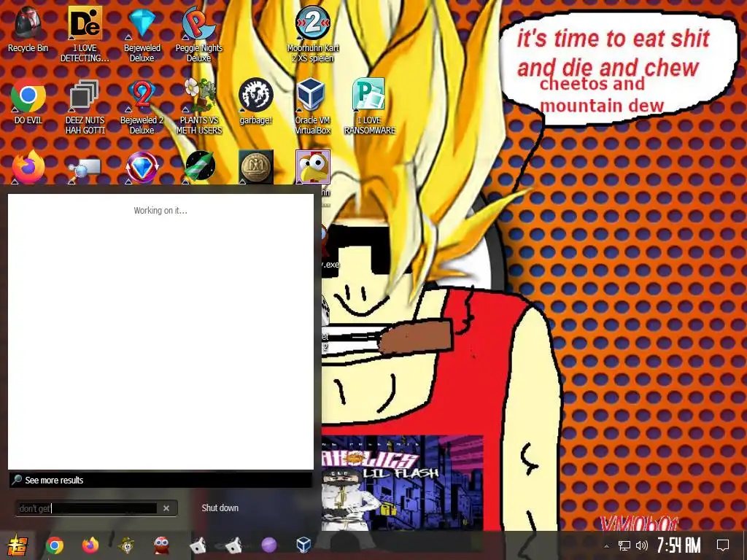Select the green rocket desktop icon
Screen dimensions: 747x560
[x=200, y=167]
